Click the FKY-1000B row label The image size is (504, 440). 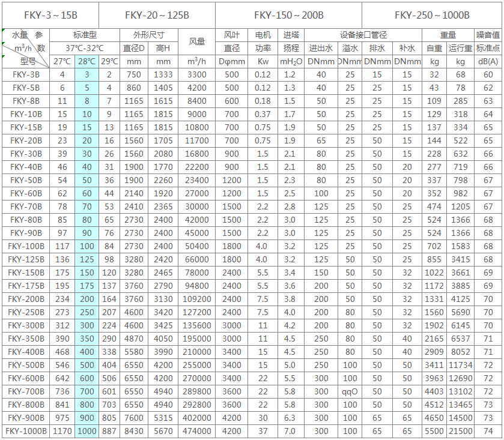pos(26,431)
